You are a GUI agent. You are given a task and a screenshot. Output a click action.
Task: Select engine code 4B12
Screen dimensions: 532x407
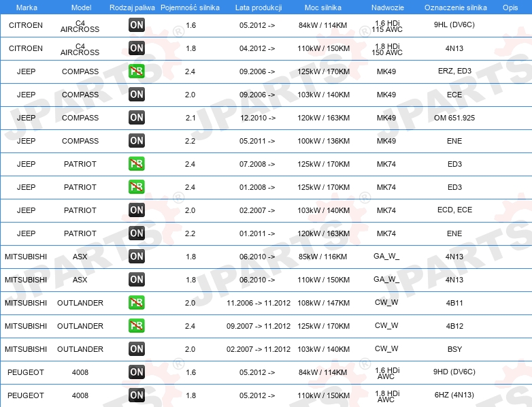click(x=454, y=326)
